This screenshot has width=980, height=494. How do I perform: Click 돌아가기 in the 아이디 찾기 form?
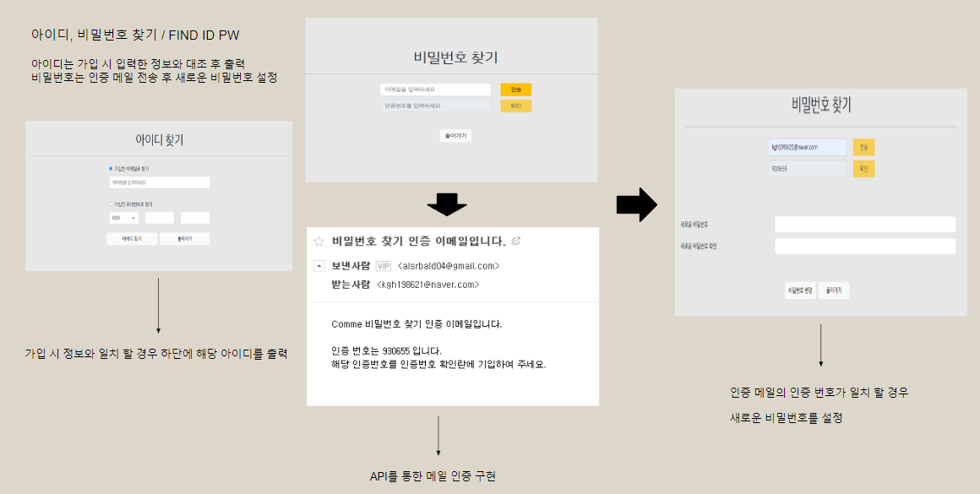click(184, 239)
